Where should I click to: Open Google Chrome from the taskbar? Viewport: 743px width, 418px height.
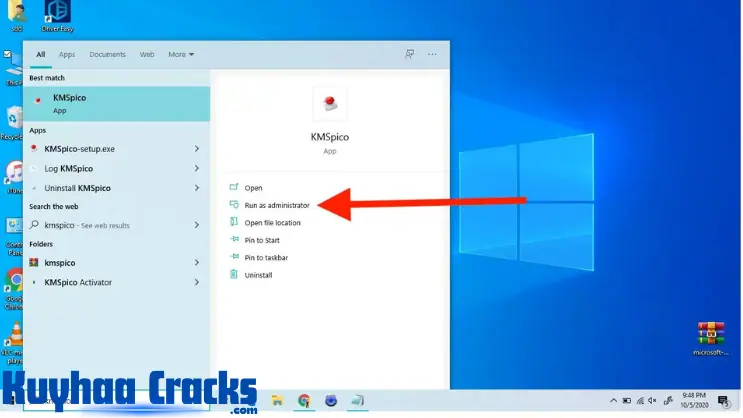303,401
